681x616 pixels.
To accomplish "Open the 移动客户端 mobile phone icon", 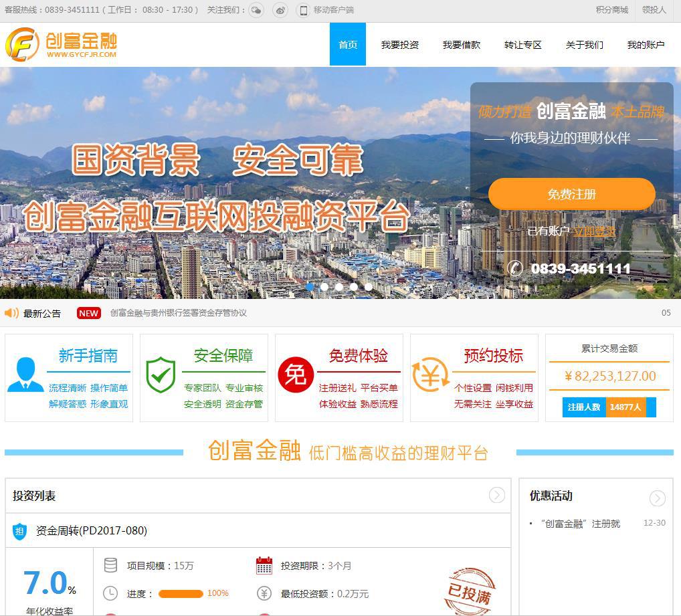I will (x=303, y=10).
